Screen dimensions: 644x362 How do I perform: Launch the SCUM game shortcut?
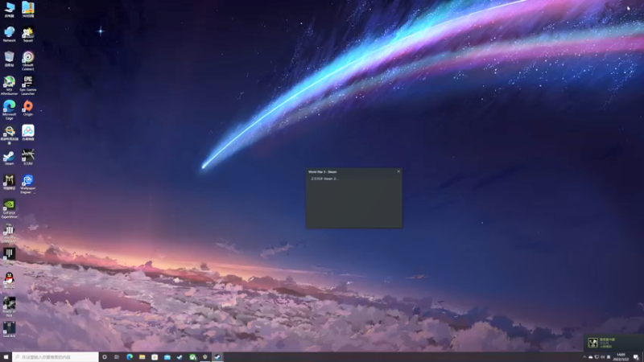click(x=28, y=157)
